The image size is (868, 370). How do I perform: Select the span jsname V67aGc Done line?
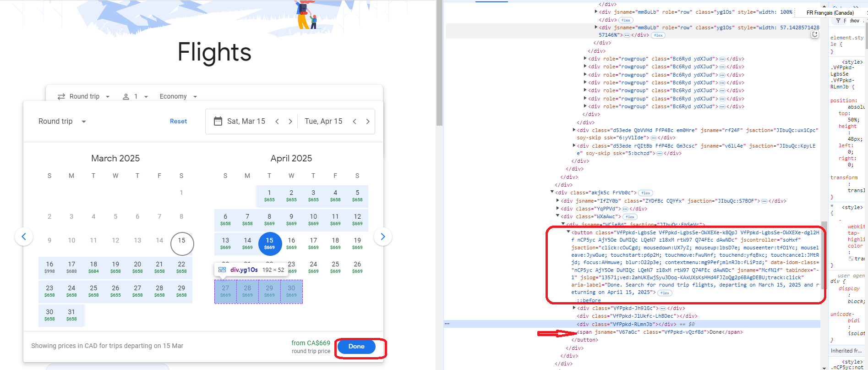(x=660, y=332)
